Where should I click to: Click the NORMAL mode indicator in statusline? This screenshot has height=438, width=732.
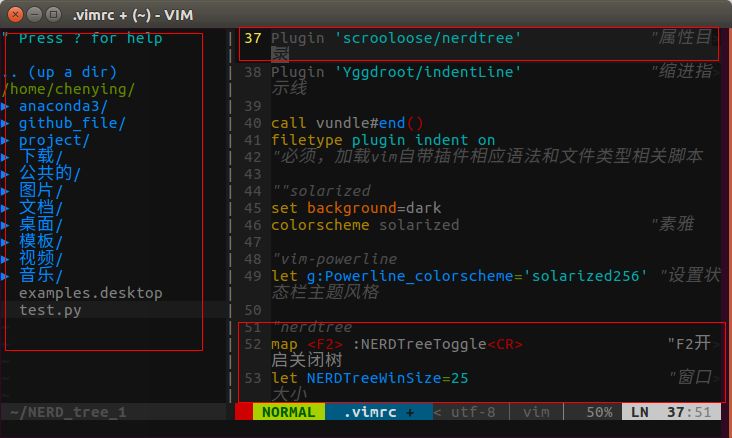click(x=289, y=412)
